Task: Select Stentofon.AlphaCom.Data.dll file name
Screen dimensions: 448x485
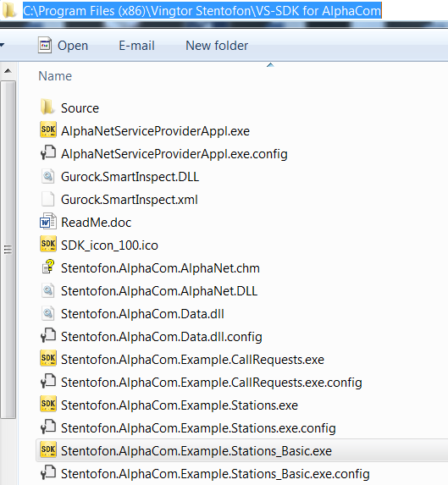Action: (142, 314)
